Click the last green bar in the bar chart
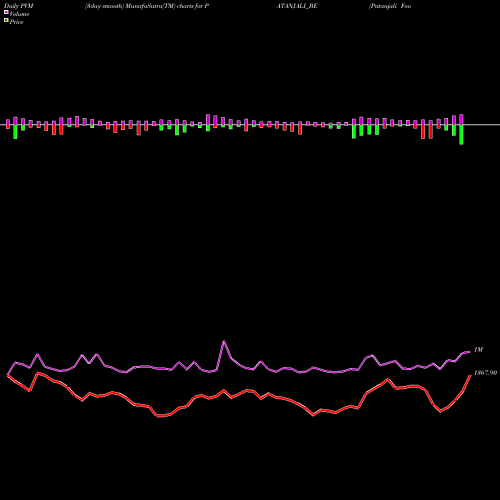The height and width of the screenshot is (500, 500). [x=461, y=135]
